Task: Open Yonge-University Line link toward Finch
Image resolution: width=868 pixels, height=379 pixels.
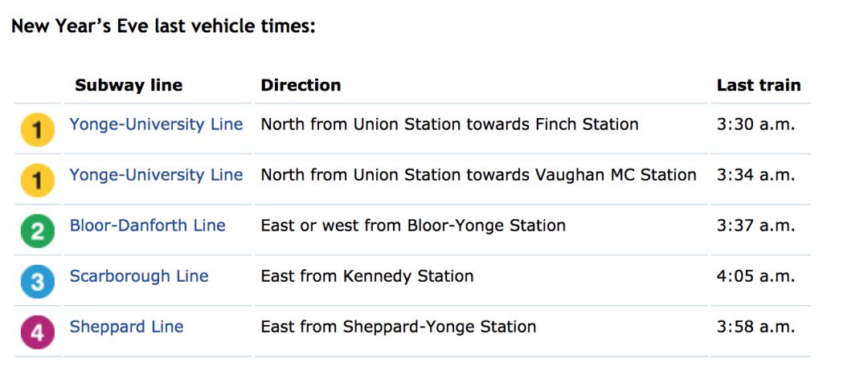Action: pos(156,124)
